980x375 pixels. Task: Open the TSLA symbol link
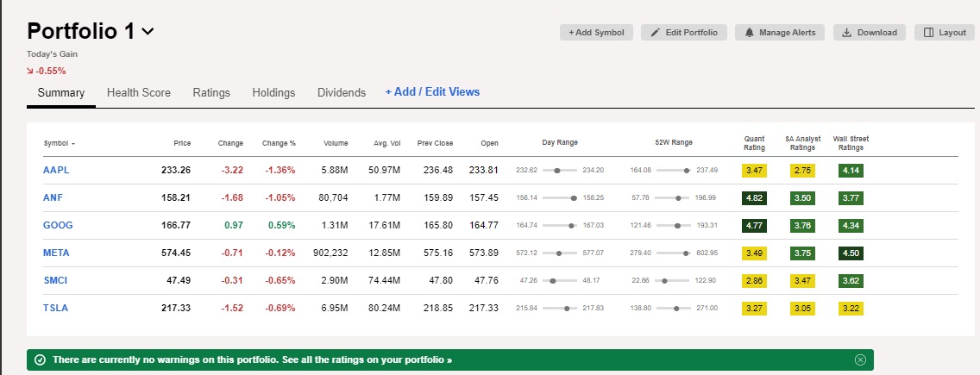pyautogui.click(x=55, y=308)
